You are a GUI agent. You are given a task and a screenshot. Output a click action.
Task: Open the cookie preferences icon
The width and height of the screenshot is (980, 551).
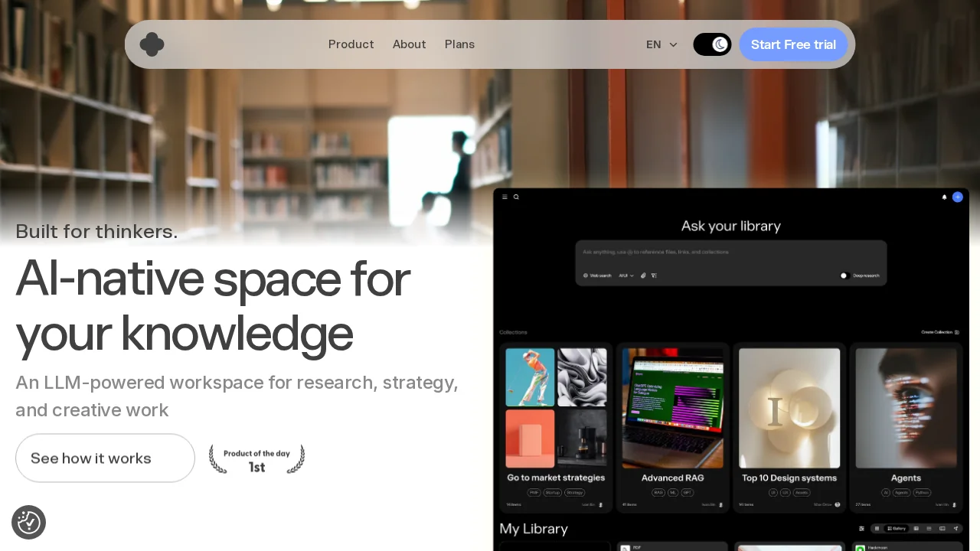click(29, 523)
